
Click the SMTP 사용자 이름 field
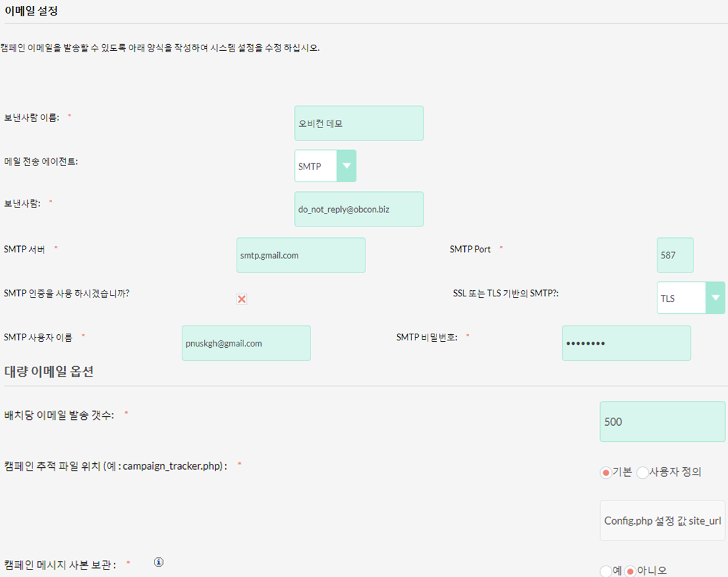pos(246,343)
